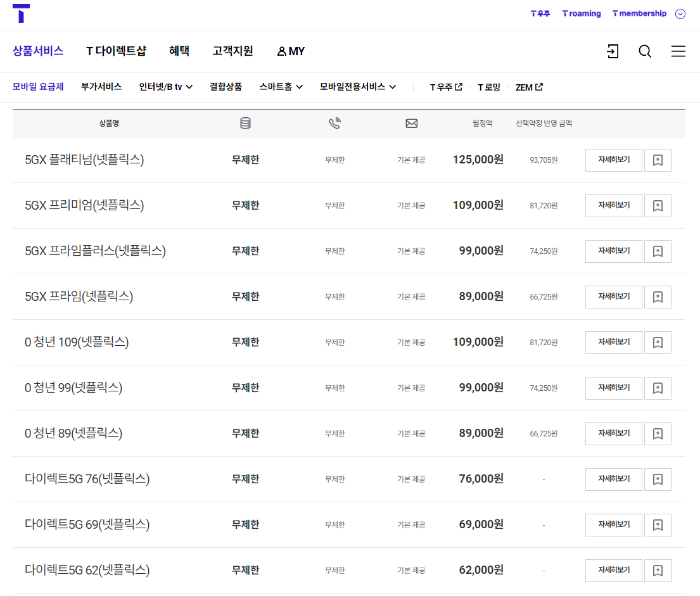Click the MY person icon
This screenshot has height=596, width=700.
click(x=281, y=51)
